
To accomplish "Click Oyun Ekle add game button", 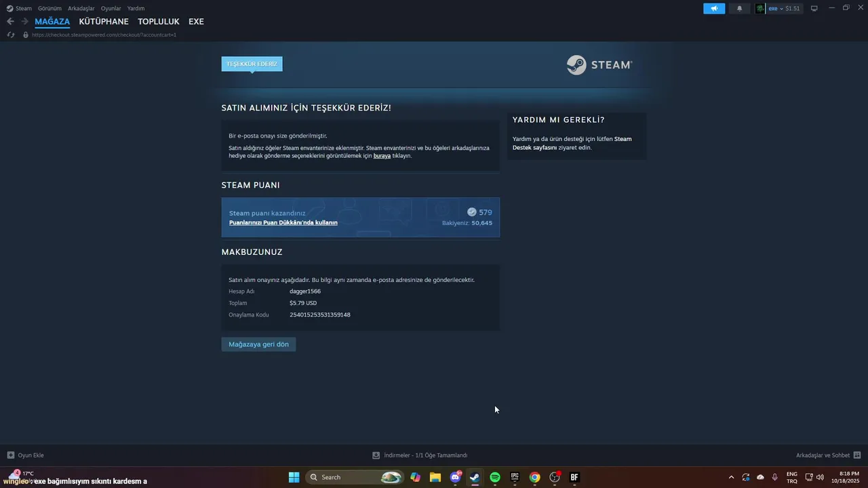I will 25,455.
